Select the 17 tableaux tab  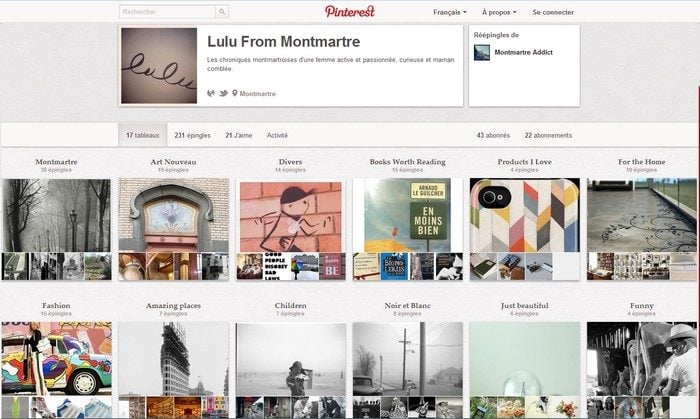142,135
